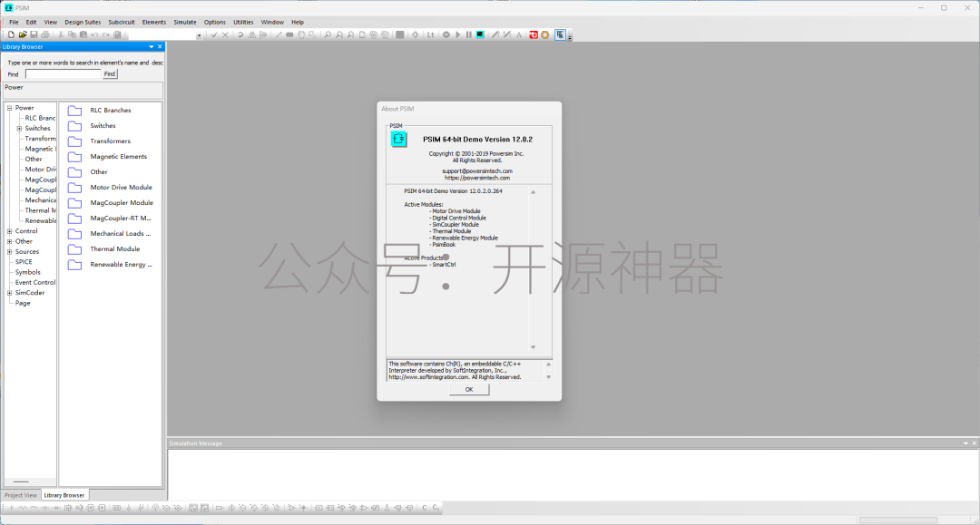Create a new schematic file
The image size is (980, 525).
tap(11, 35)
